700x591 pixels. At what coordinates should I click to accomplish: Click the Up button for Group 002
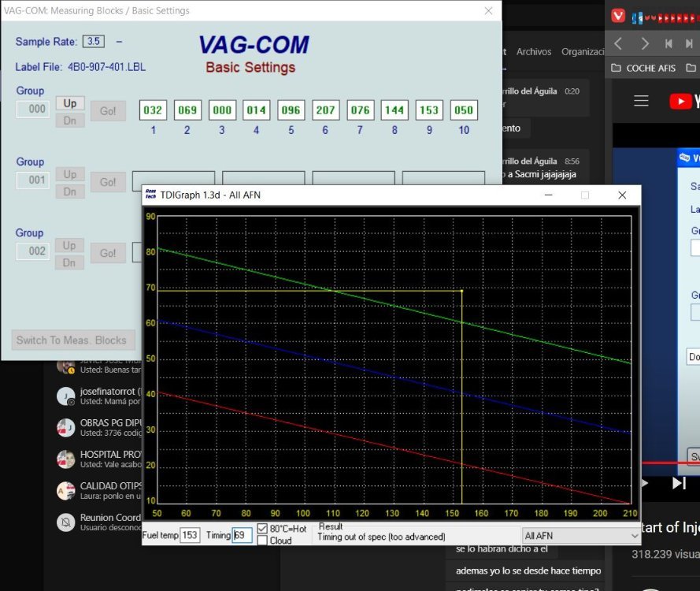pyautogui.click(x=69, y=245)
